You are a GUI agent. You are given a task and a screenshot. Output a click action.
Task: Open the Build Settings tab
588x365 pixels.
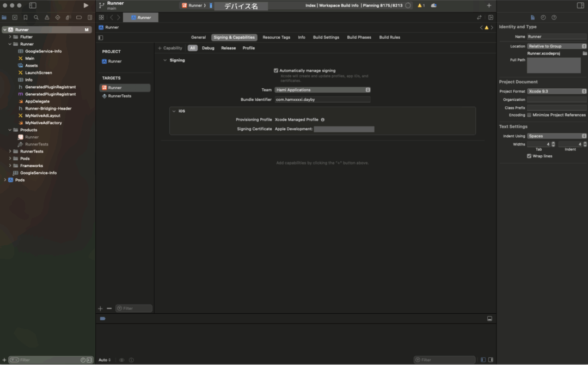click(x=326, y=37)
